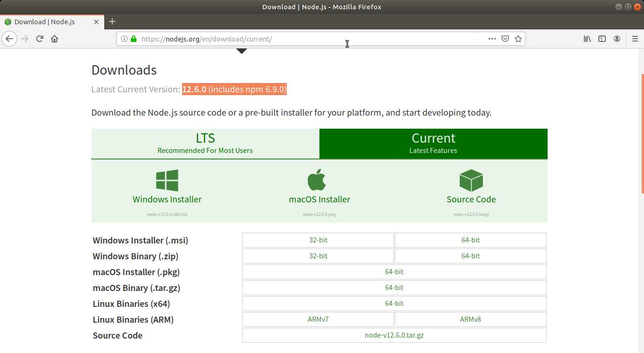644x353 pixels.
Task: Open the page actions three-dot menu
Action: pos(492,39)
